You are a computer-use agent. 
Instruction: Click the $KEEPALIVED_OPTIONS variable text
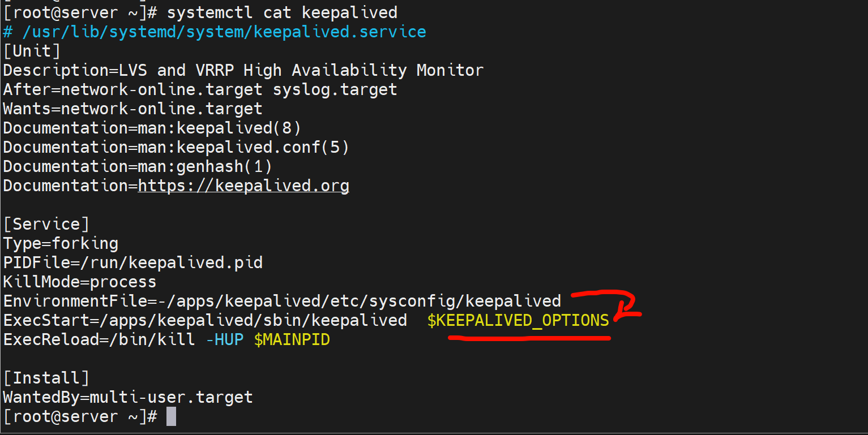(x=518, y=320)
